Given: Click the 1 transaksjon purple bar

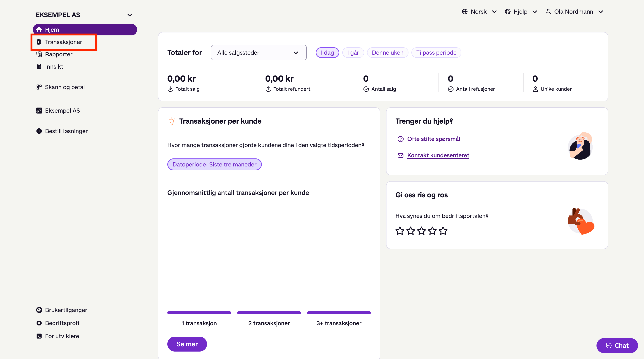Looking at the screenshot, I should tap(199, 313).
